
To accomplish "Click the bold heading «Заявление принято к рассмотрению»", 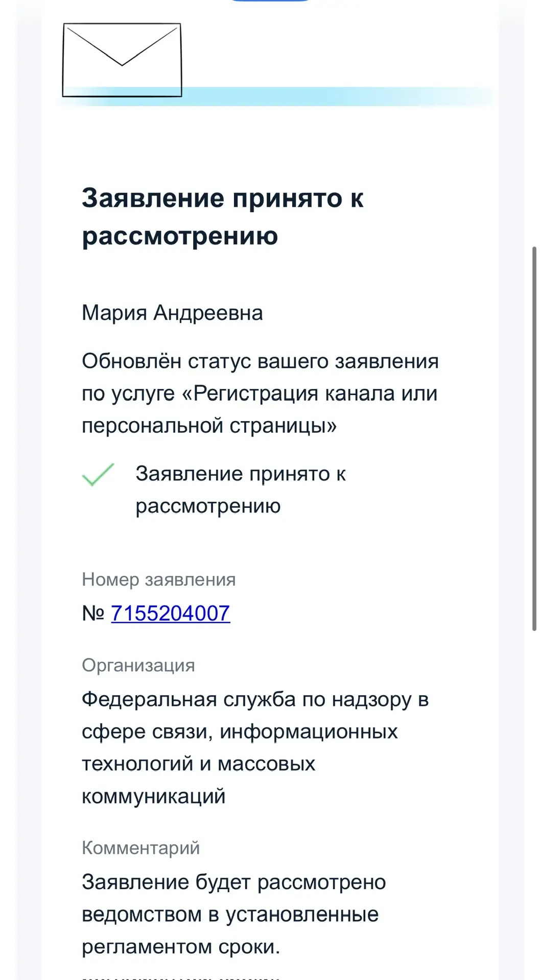I will [223, 216].
